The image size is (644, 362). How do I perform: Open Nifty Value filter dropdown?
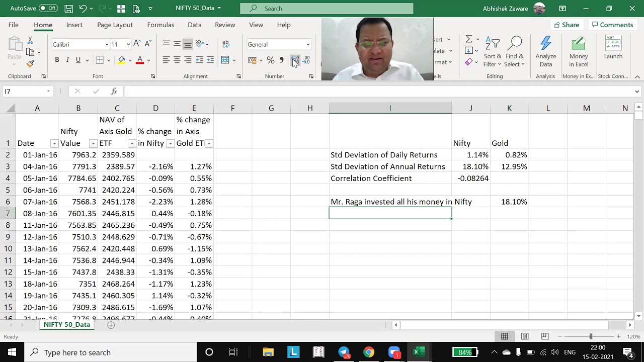[93, 143]
